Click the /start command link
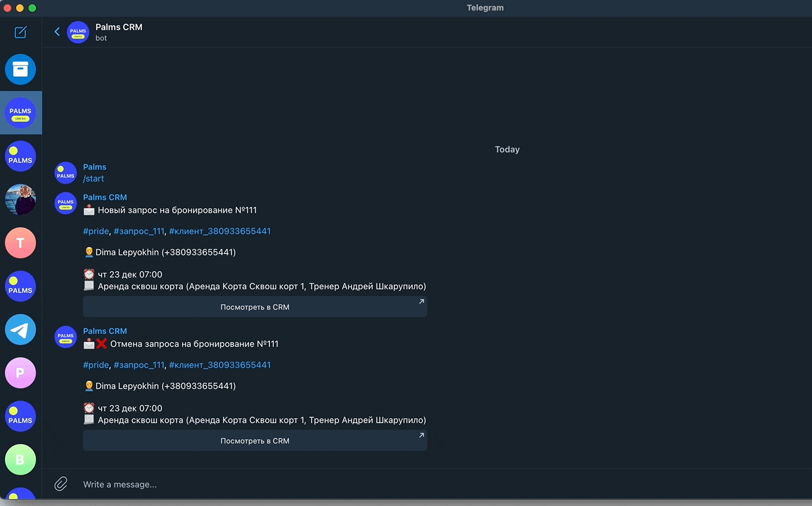The width and height of the screenshot is (812, 506). (x=94, y=179)
